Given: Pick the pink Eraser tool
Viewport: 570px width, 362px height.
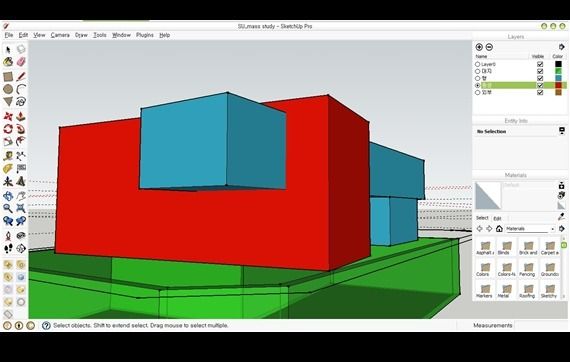Looking at the screenshot, I should pyautogui.click(x=21, y=62).
